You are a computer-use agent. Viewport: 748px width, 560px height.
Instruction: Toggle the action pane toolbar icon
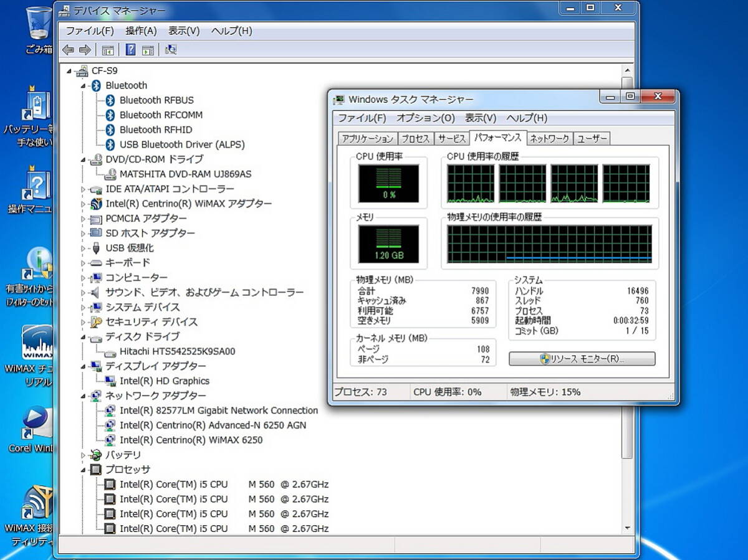click(148, 50)
